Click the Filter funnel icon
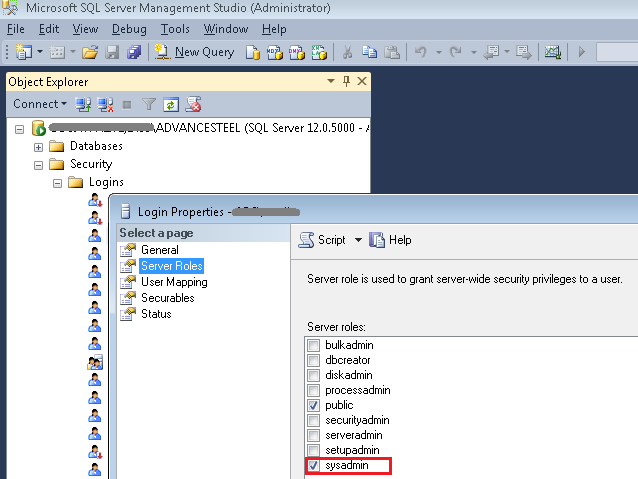This screenshot has width=638, height=479. tap(149, 105)
